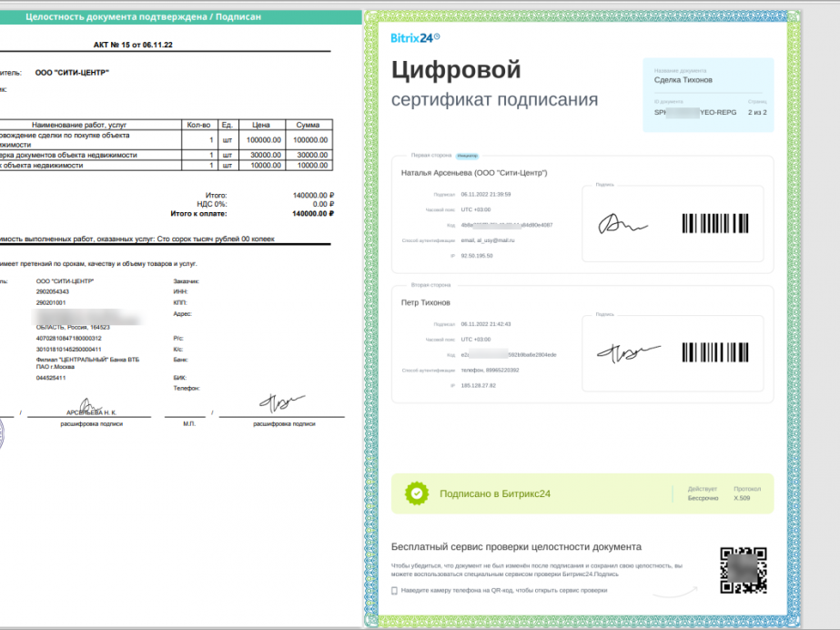
Task: Click the barcode in the second party box
Action: (715, 352)
